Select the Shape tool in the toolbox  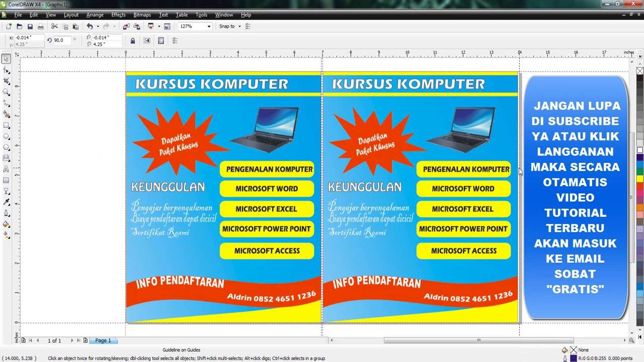[6, 70]
